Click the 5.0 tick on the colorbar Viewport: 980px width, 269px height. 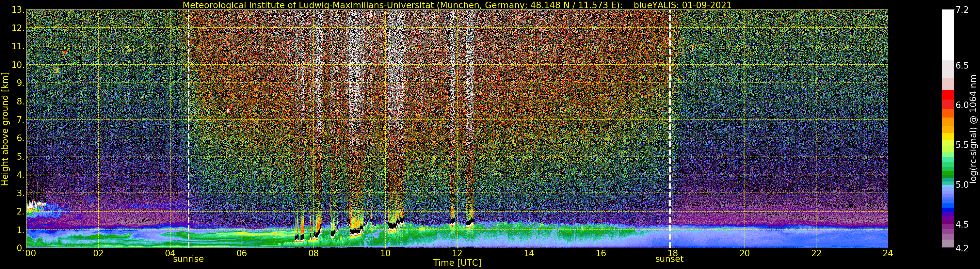tap(962, 185)
